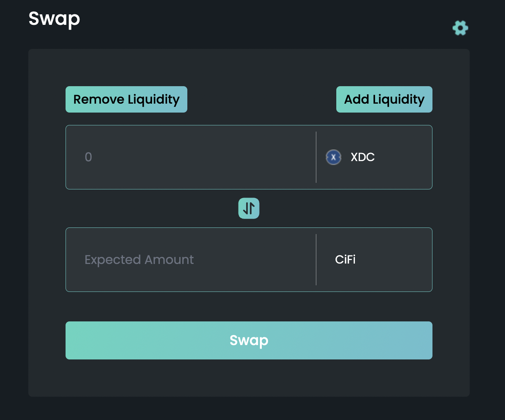Click the XDC text label
This screenshot has height=420, width=505.
click(363, 157)
